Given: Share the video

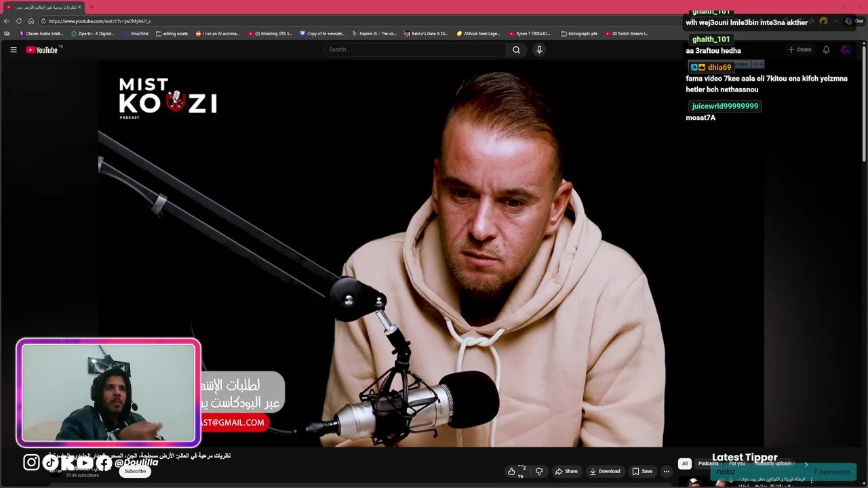Looking at the screenshot, I should click(x=566, y=471).
